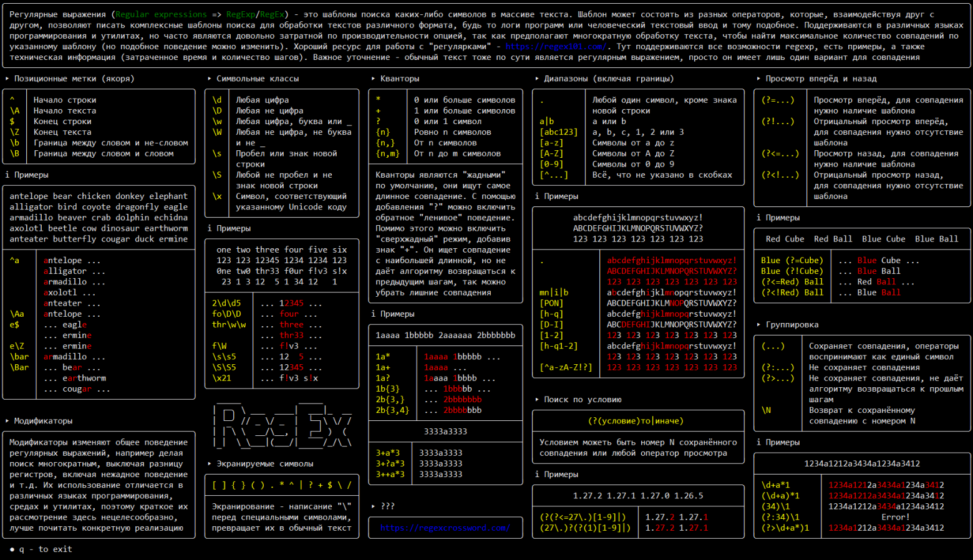Click the '1a*' quantifier example
973x560 pixels.
click(382, 357)
